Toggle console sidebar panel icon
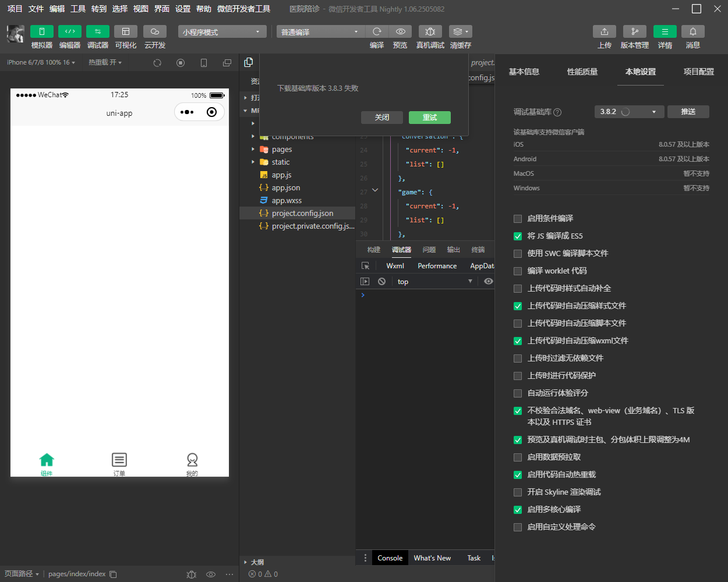728x582 pixels. coord(365,282)
